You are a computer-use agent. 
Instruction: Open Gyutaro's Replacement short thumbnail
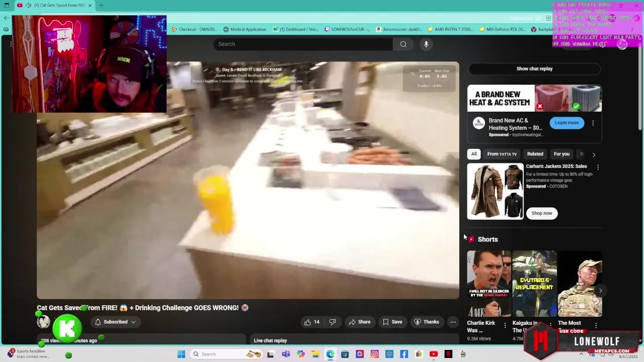point(534,284)
